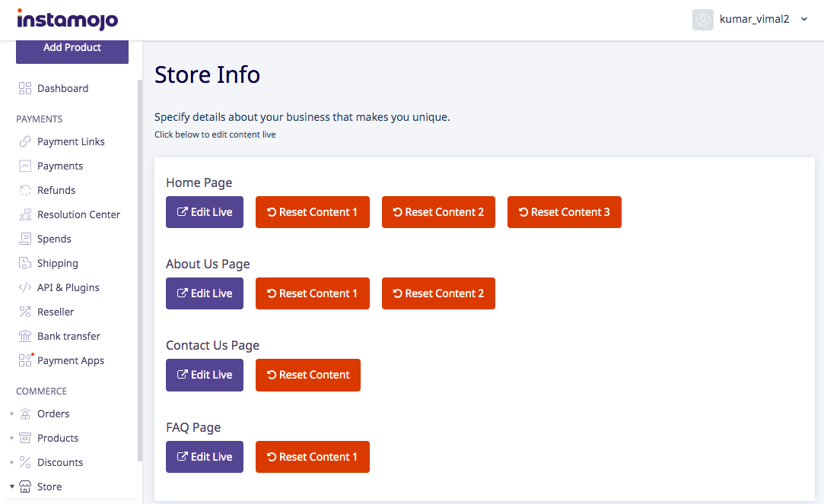Expand the Orders section
Image resolution: width=824 pixels, height=504 pixels.
tap(11, 414)
